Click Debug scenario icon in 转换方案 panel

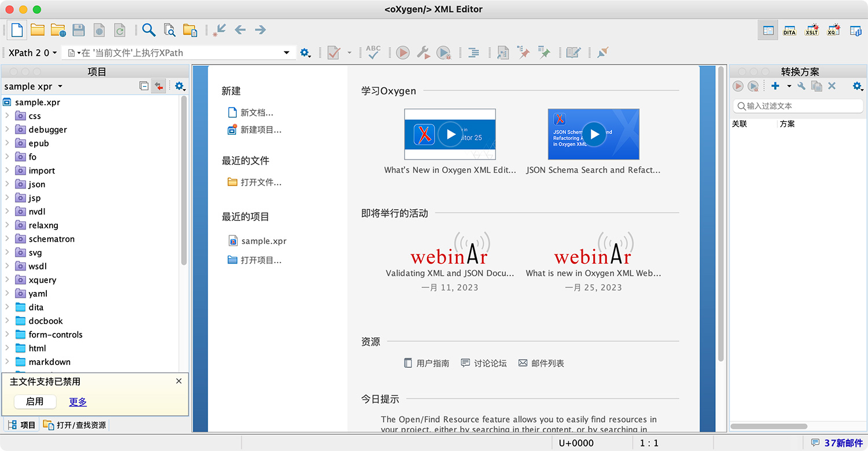[753, 86]
